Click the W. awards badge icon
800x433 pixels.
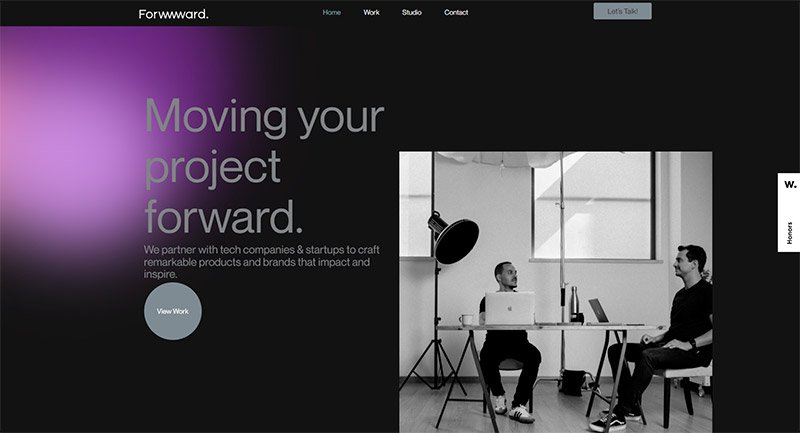coord(790,184)
